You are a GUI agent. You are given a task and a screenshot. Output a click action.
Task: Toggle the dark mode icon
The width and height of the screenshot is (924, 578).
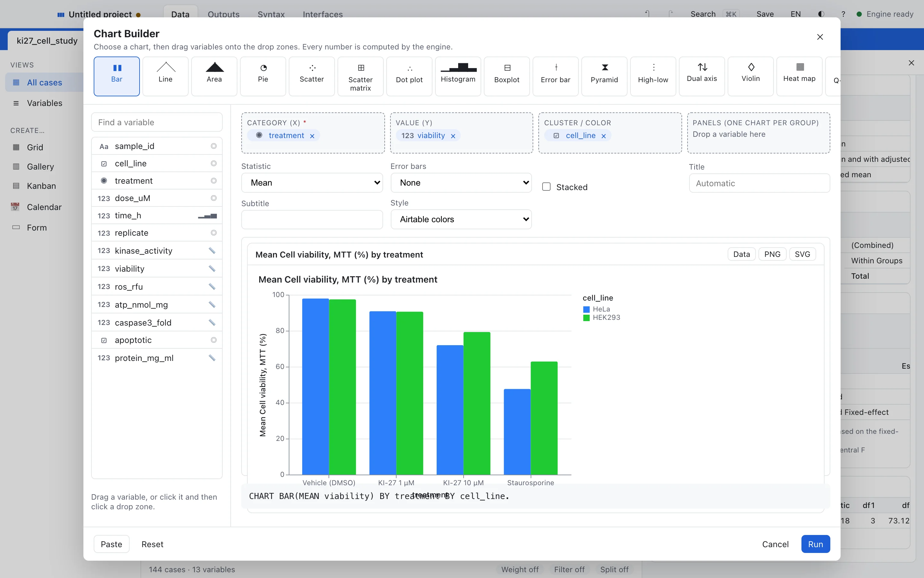821,14
